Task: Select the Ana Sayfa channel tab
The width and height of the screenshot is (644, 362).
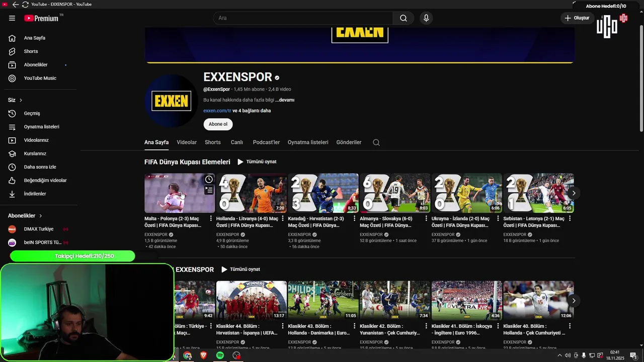Action: (156, 142)
